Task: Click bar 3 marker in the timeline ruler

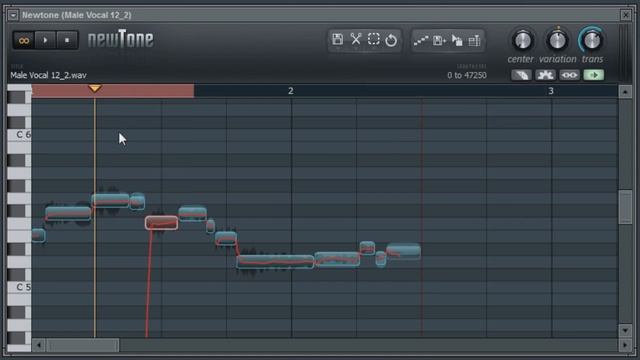Action: [x=551, y=91]
